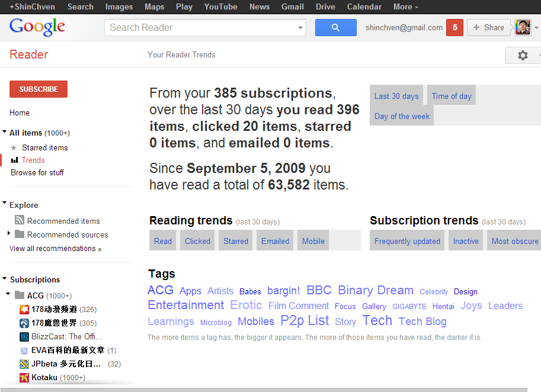Viewport: 541px width, 392px height.
Task: Open the Binary Dream tag
Action: [x=375, y=290]
